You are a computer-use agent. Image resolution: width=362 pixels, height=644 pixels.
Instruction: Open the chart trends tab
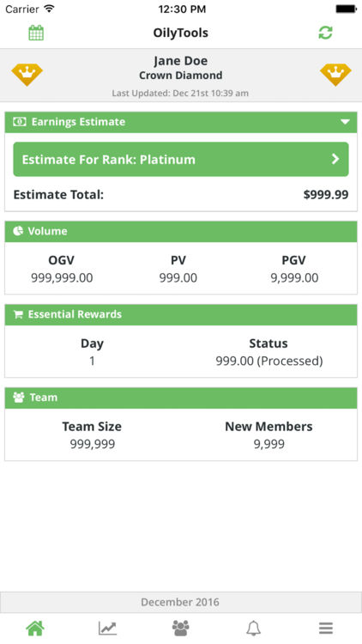[107, 628]
